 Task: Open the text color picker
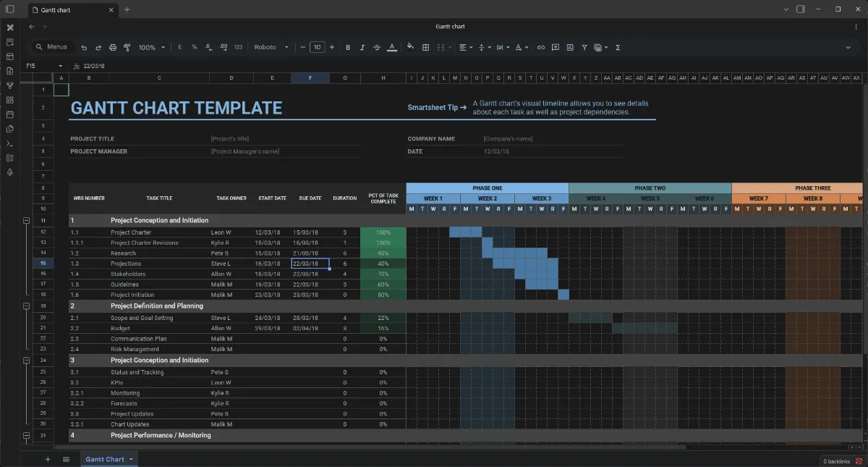pyautogui.click(x=392, y=47)
